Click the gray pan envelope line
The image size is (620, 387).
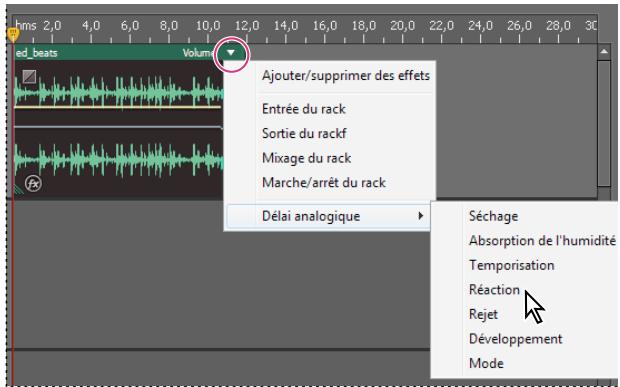click(117, 127)
